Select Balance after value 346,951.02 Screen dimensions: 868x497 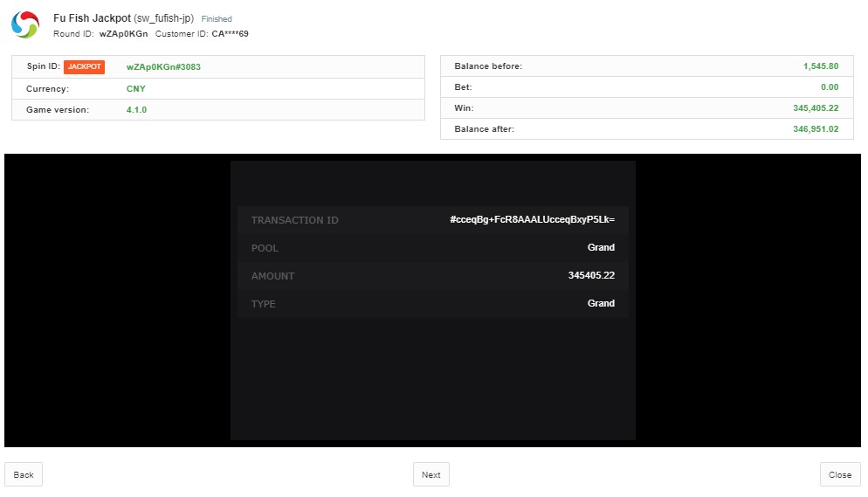coord(816,129)
